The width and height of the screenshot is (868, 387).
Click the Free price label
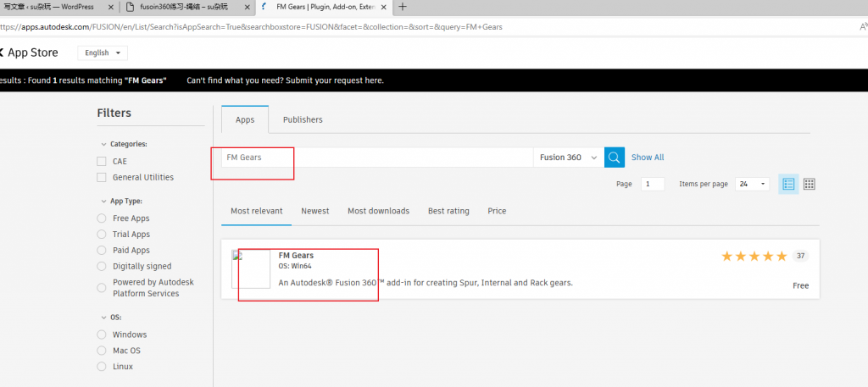click(800, 286)
